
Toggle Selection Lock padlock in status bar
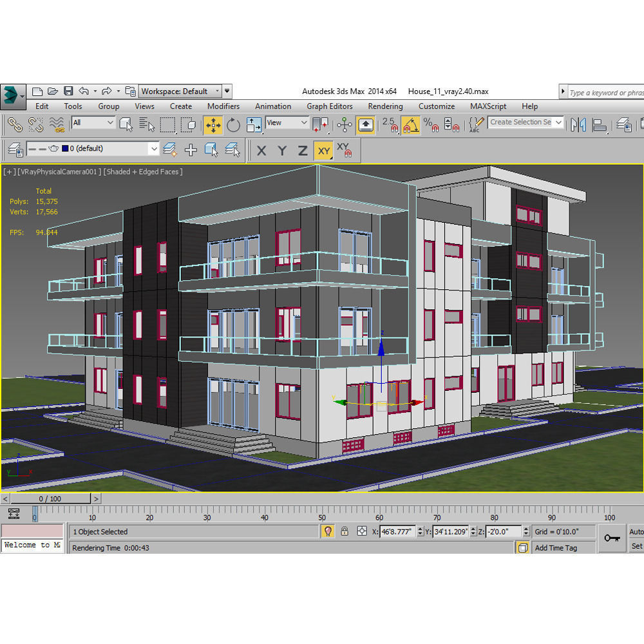(345, 531)
